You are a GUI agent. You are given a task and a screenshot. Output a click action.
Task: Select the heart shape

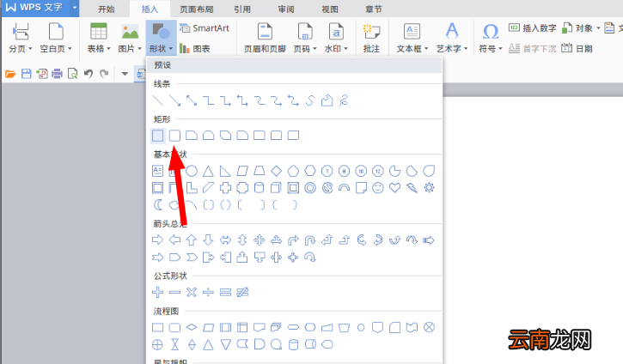pos(394,188)
